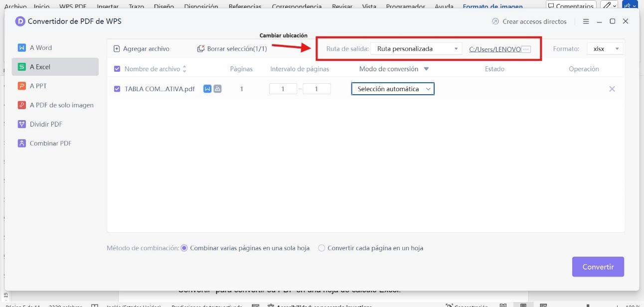The height and width of the screenshot is (307, 644).
Task: Open the Combinar PDF tool
Action: coord(21,143)
